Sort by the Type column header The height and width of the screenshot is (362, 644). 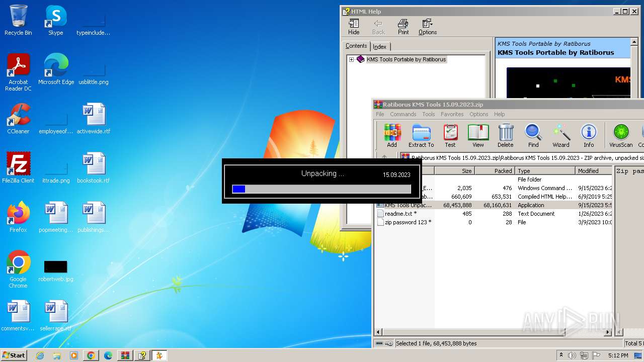(545, 171)
